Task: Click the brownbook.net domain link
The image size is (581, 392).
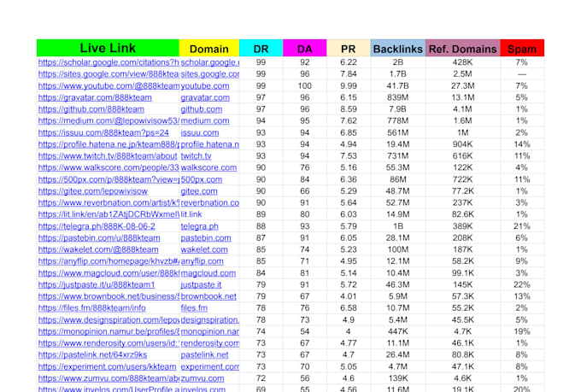Action: tap(208, 296)
